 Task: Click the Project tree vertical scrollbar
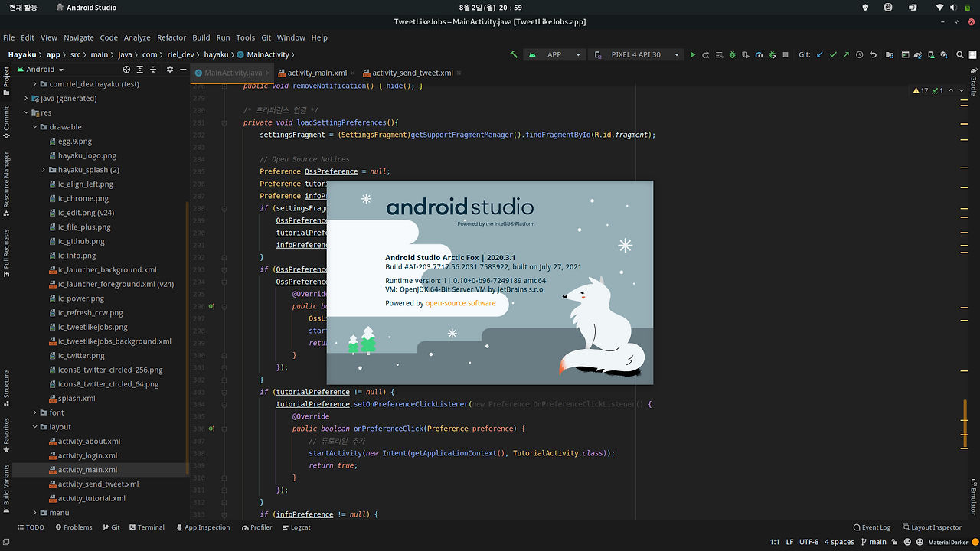(x=188, y=337)
